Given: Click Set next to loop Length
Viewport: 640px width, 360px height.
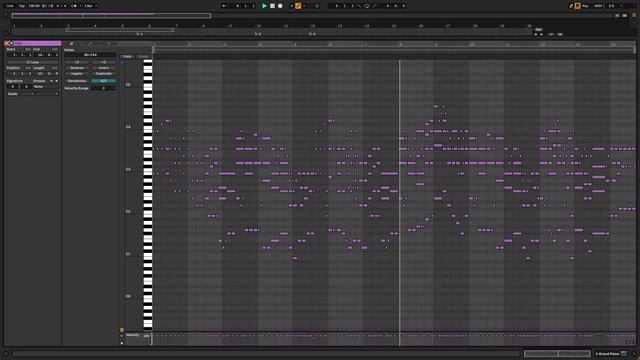Looking at the screenshot, I should click(55, 68).
